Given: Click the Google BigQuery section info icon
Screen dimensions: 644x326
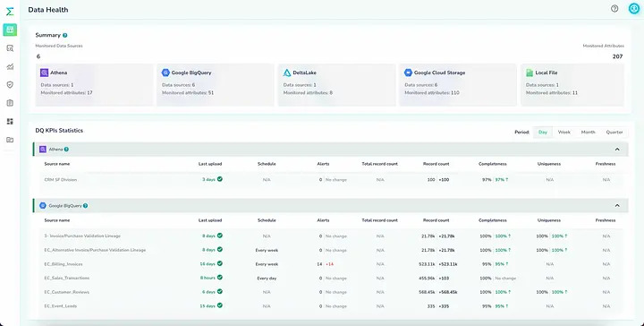Looking at the screenshot, I should tap(86, 206).
